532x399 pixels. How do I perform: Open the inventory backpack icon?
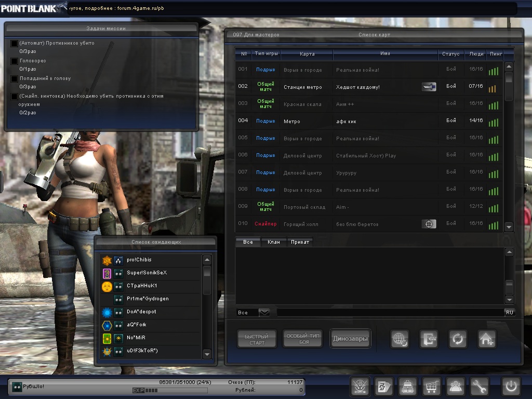[407, 387]
